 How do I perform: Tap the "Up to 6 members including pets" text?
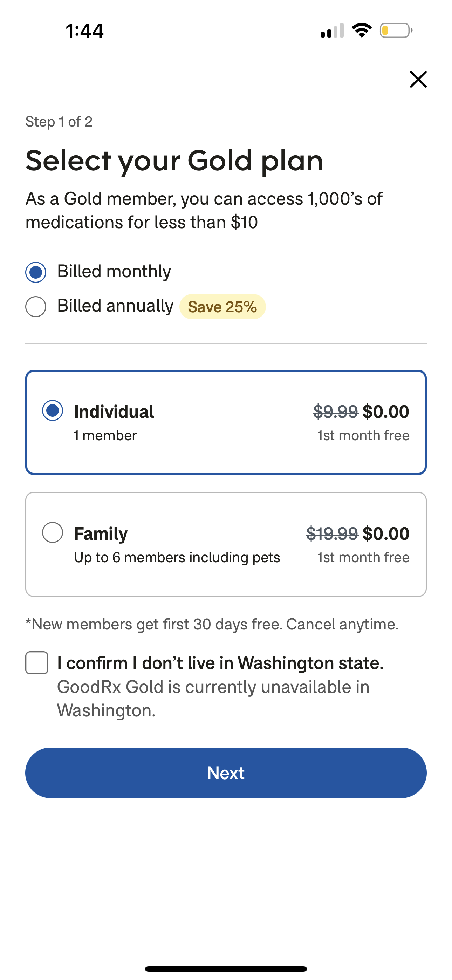[177, 557]
